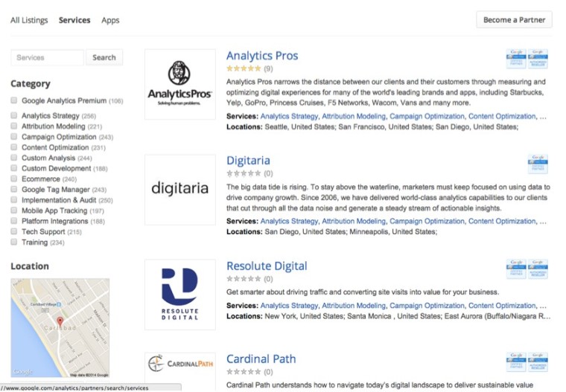Open the All Listings tab
Screen dimensions: 566x392
click(x=29, y=20)
